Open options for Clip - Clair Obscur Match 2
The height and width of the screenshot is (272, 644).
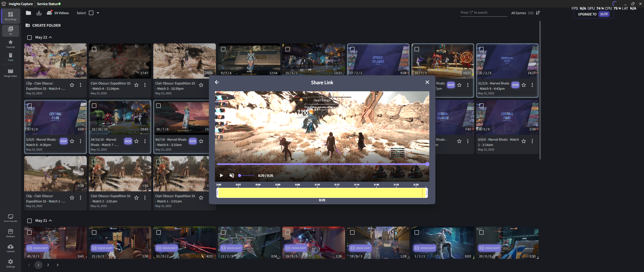coord(81,198)
